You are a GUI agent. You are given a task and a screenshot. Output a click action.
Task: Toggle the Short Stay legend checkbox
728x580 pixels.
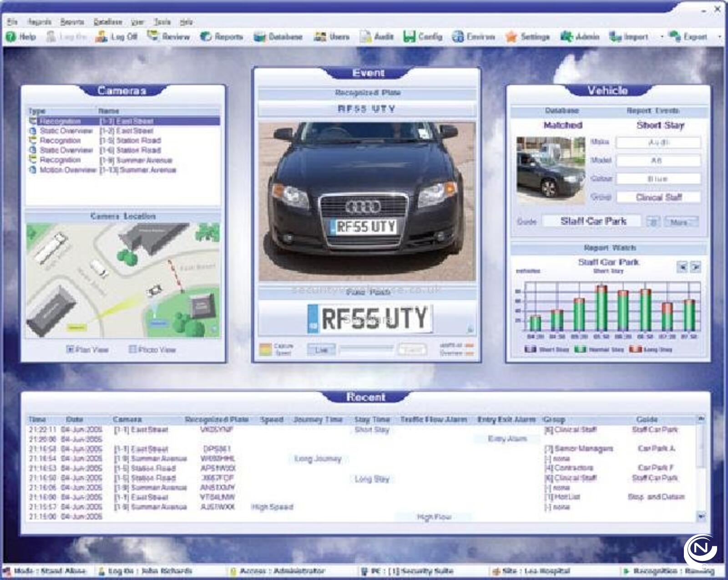tap(531, 349)
